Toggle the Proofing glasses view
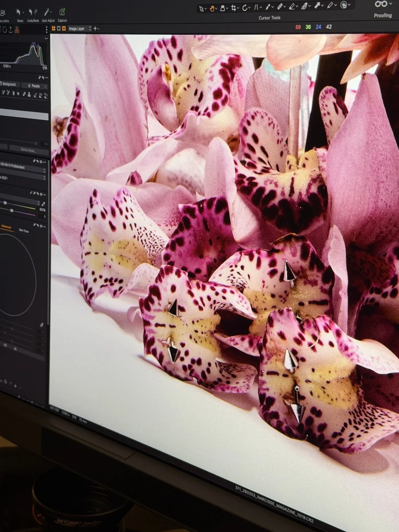399x532 pixels. 381,4
